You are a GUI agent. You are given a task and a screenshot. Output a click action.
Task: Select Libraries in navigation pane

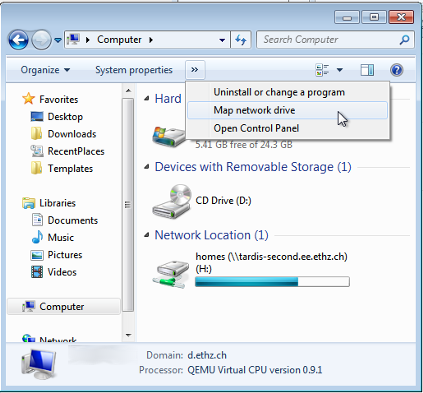pyautogui.click(x=57, y=203)
